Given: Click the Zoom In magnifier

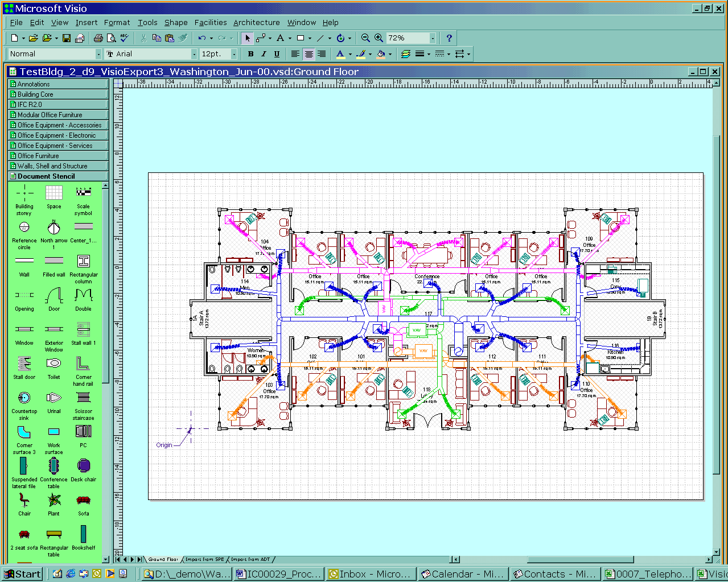Looking at the screenshot, I should click(379, 38).
